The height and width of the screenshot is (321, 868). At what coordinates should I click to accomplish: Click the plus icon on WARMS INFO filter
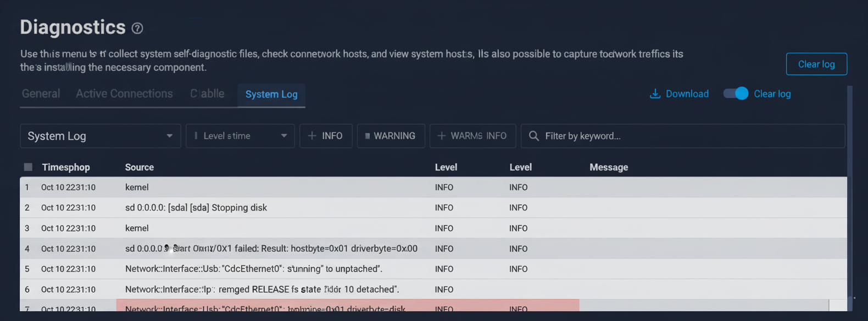[x=441, y=136]
